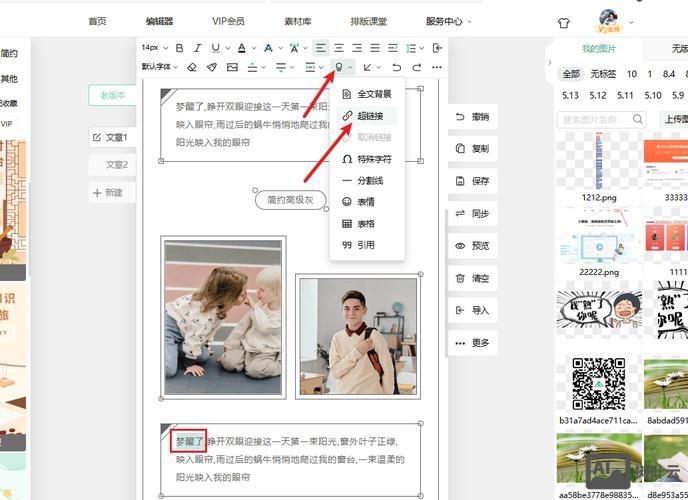Select 超链接 from the dropdown menu
Viewport: 688px width, 500px height.
pyautogui.click(x=369, y=115)
